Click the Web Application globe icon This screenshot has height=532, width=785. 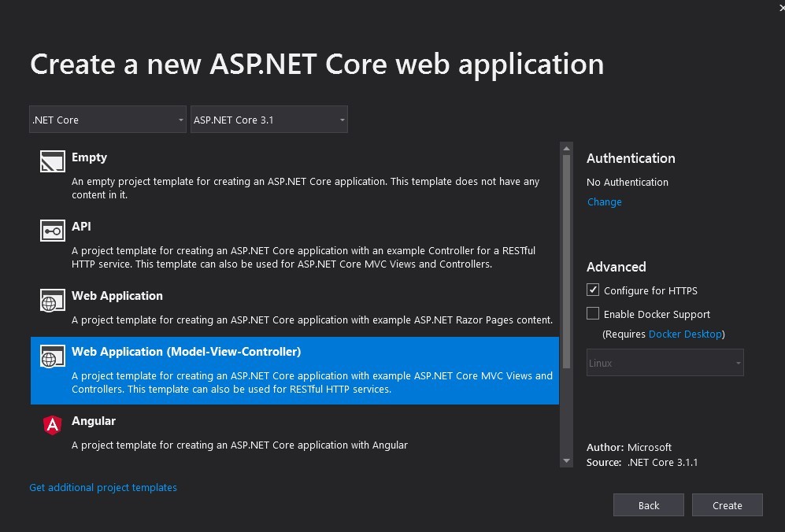(53, 301)
